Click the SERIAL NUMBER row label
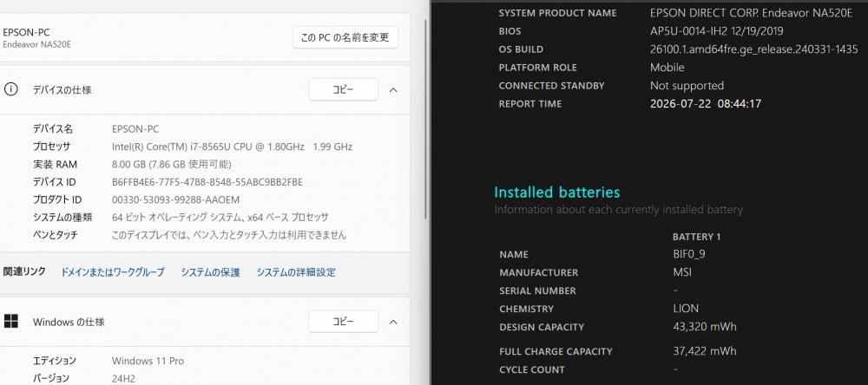The width and height of the screenshot is (868, 385). pyautogui.click(x=537, y=290)
